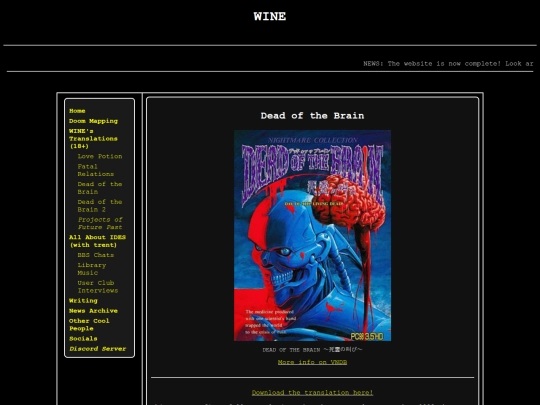Open the News Archive link
The height and width of the screenshot is (405, 540).
point(93,311)
